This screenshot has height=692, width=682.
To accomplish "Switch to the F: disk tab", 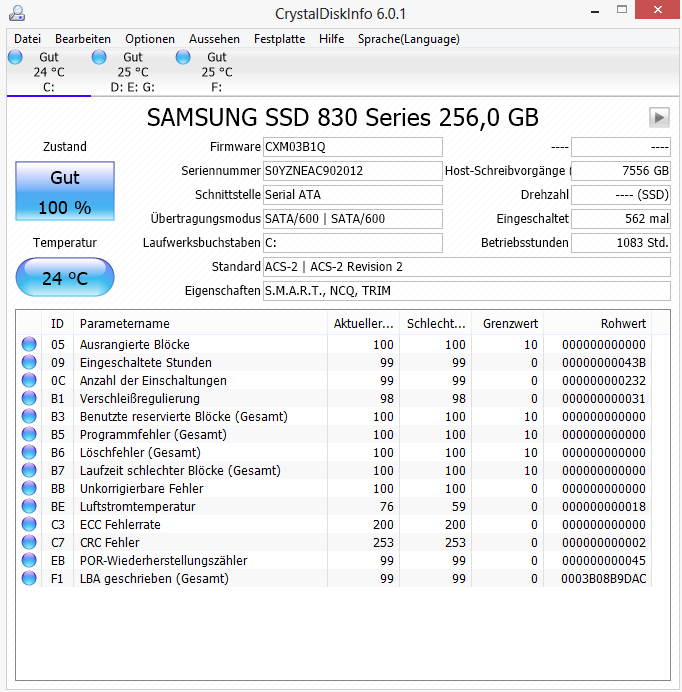I will coord(216,72).
